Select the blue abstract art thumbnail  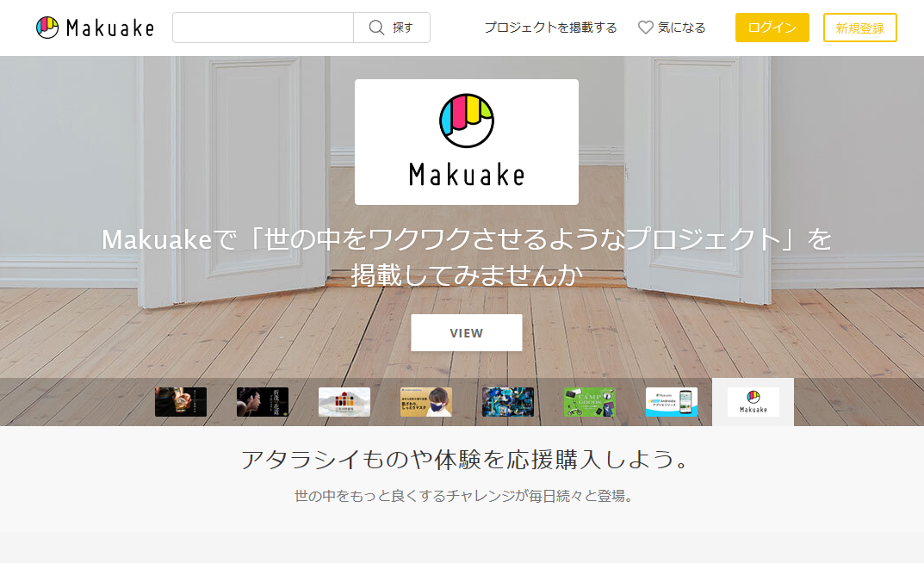508,402
